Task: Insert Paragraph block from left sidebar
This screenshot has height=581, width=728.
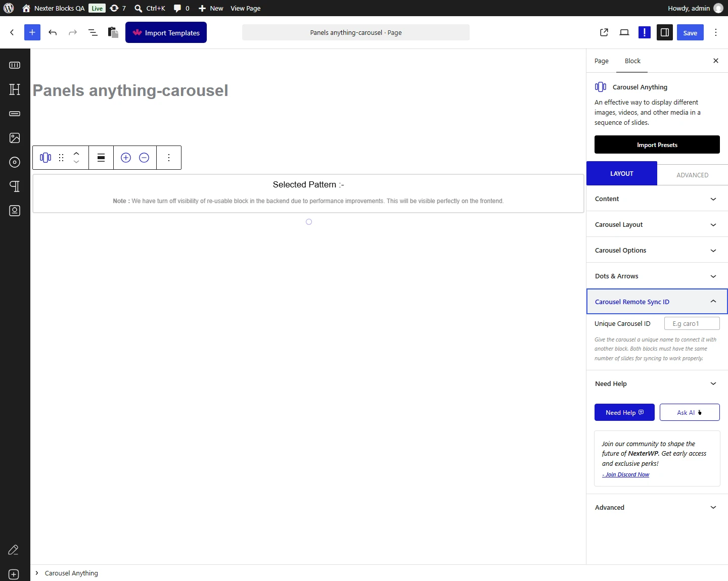Action: pos(15,186)
